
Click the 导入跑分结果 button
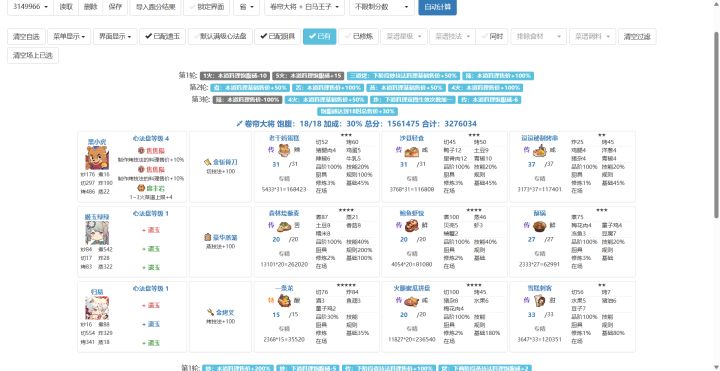155,7
